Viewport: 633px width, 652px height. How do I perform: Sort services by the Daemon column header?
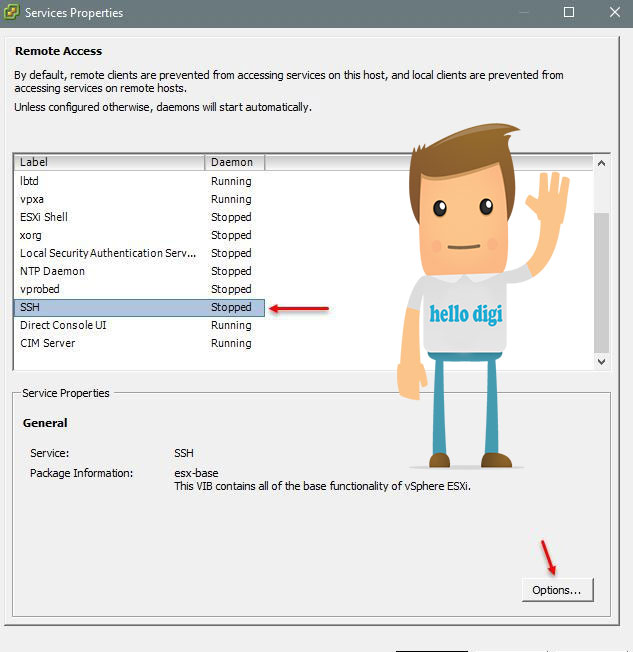[x=235, y=162]
